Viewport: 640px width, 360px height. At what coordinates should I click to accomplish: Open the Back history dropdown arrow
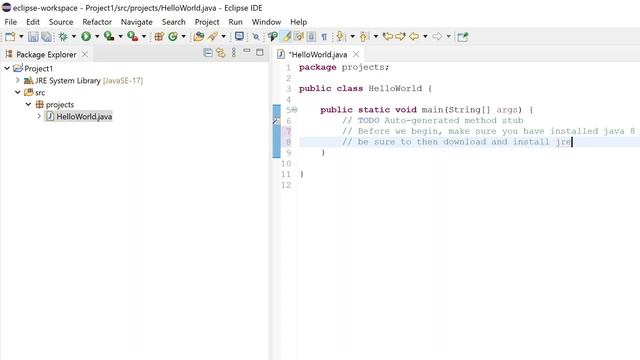click(x=425, y=37)
